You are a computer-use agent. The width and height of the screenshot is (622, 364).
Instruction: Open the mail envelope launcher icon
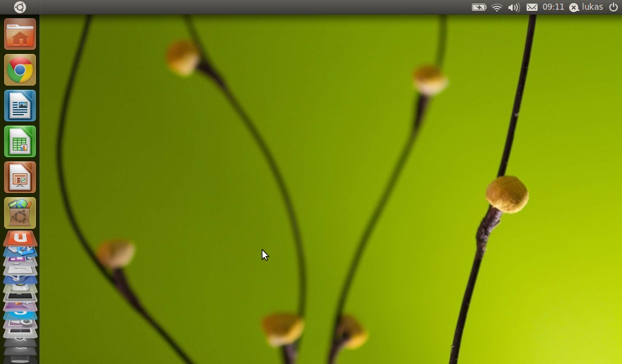(x=20, y=271)
